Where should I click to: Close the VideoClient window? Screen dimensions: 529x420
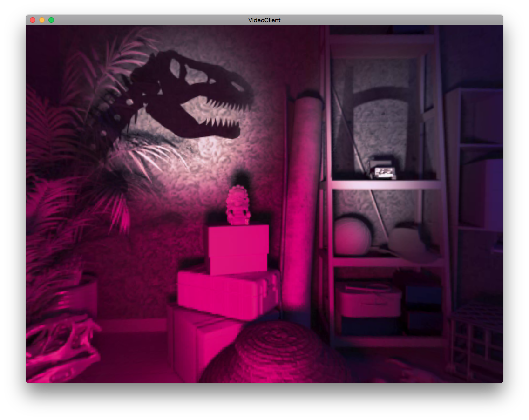tap(33, 20)
